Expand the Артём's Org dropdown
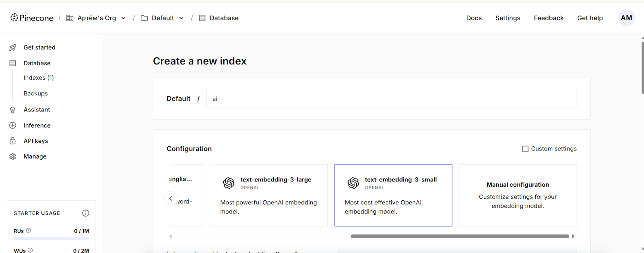Viewport: 644px width, 253px height. [123, 18]
